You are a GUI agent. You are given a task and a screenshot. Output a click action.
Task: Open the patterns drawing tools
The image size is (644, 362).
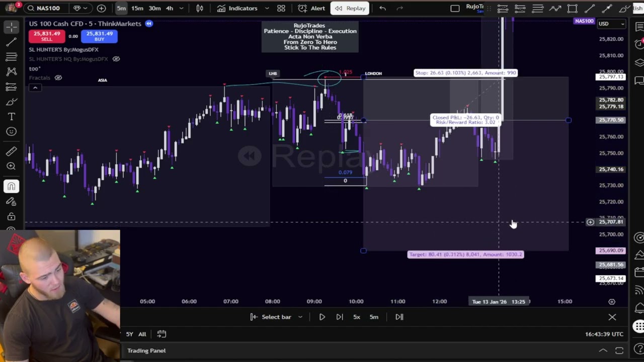(x=11, y=72)
